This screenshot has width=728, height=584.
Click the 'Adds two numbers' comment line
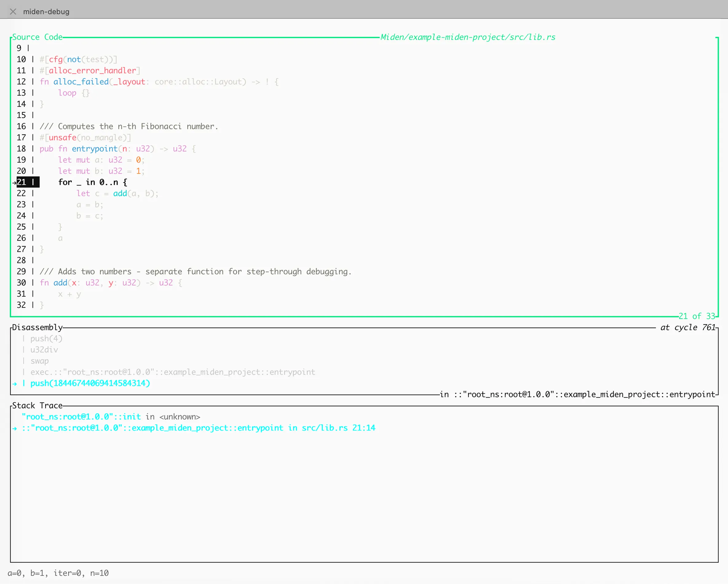tap(196, 272)
